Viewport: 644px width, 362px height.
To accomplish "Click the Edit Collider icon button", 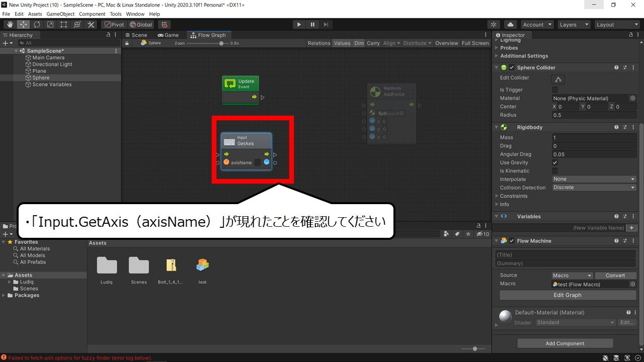I will point(558,79).
